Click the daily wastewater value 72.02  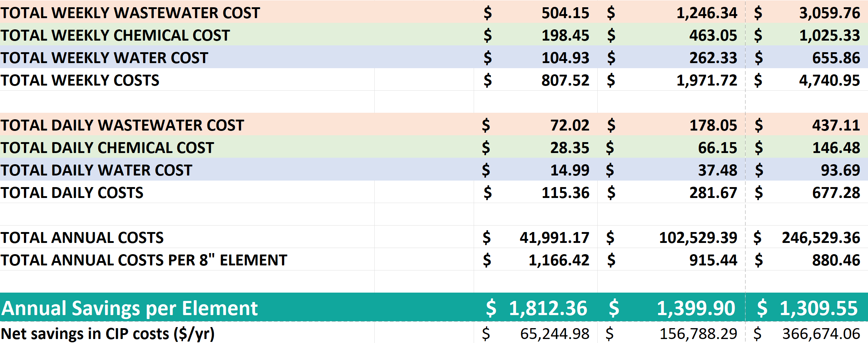point(570,125)
